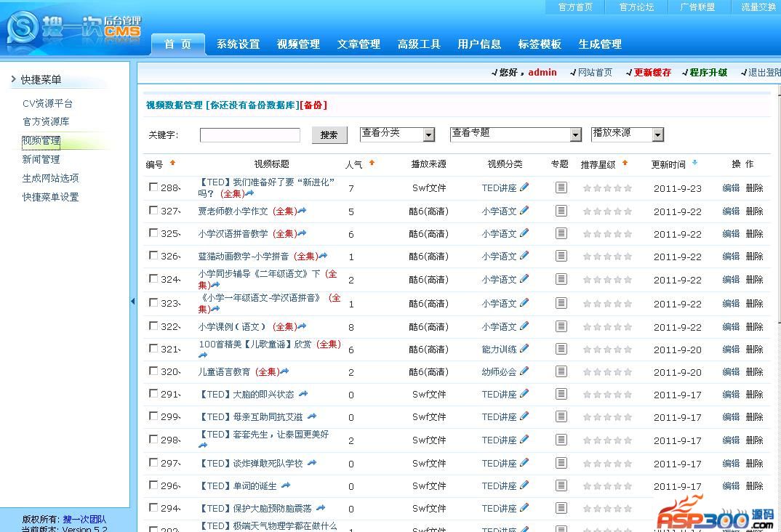Open the topic list icon in row 322

[x=561, y=326]
